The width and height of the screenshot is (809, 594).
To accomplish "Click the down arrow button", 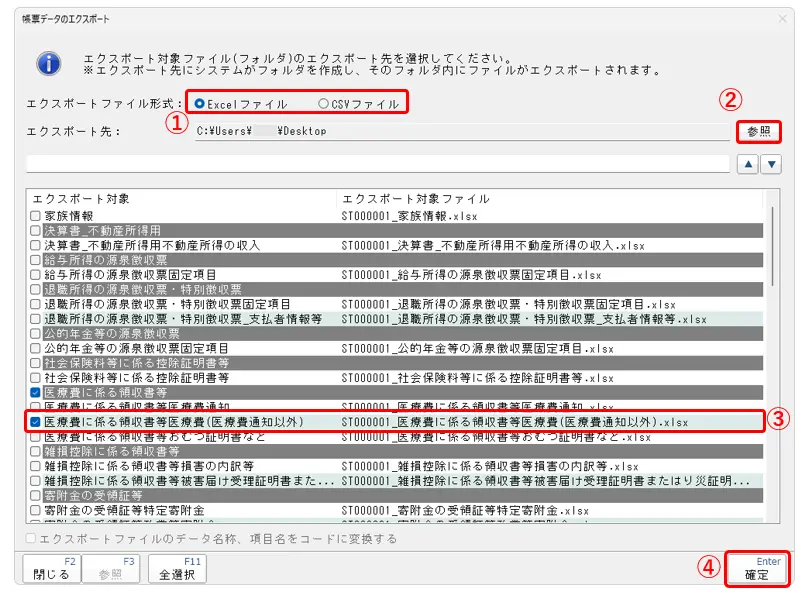I will [771, 164].
